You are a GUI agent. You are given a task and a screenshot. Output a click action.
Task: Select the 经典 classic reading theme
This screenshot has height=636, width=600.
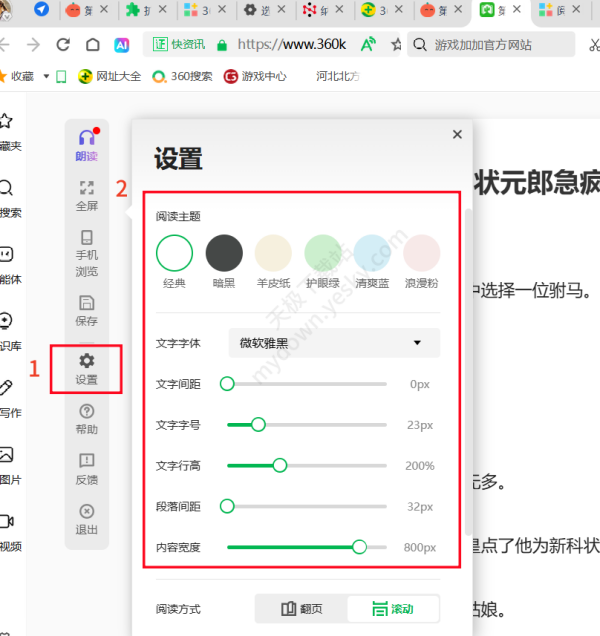174,253
